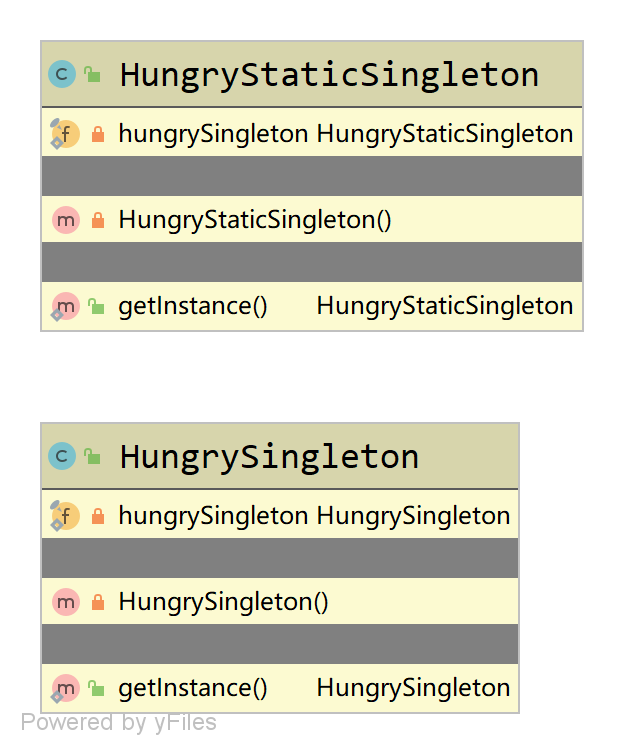Select HungryStaticSingleton() constructor row
The image size is (624, 754).
312,219
